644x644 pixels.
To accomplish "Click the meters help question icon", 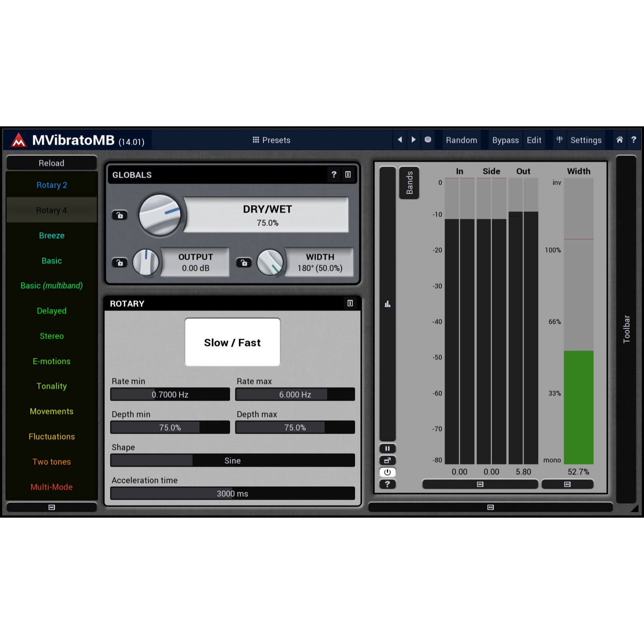I will 387,484.
